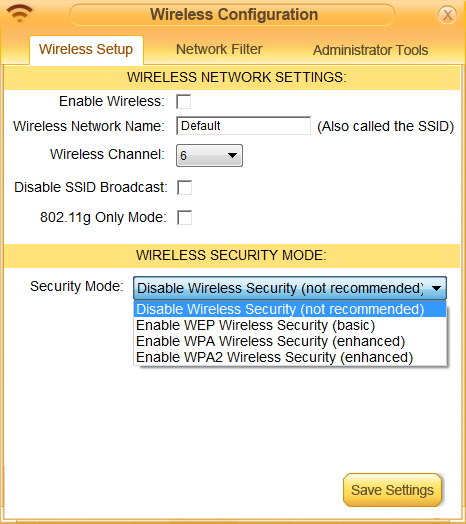The image size is (466, 524).
Task: Select the Wireless Setup tab
Action: tap(86, 50)
